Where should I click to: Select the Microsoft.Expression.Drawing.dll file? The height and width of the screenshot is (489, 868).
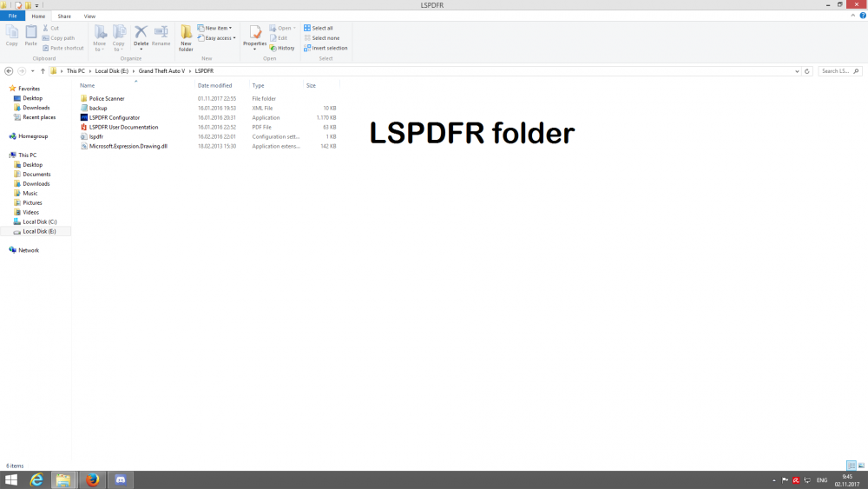(x=128, y=146)
